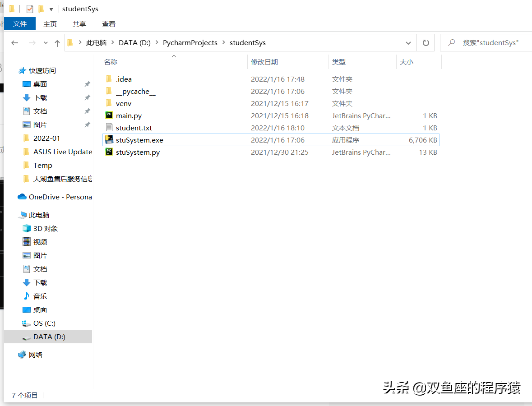The width and height of the screenshot is (532, 406).
Task: Click DATA (D:) in the address breadcrumb
Action: pos(135,43)
